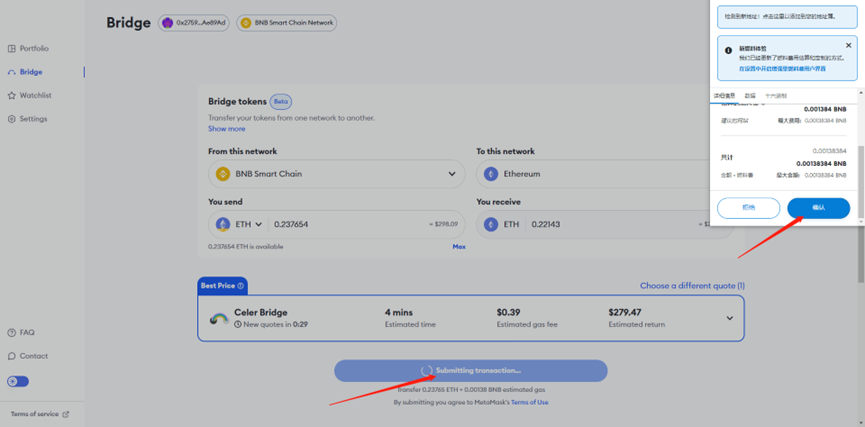Click the 0.001384 BNB gas fee value

point(825,109)
